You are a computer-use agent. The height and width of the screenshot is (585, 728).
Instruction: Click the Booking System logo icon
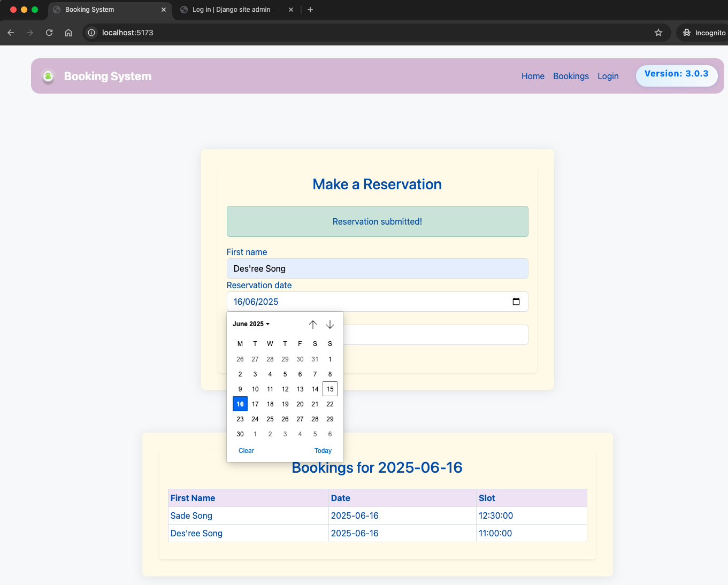click(x=48, y=76)
